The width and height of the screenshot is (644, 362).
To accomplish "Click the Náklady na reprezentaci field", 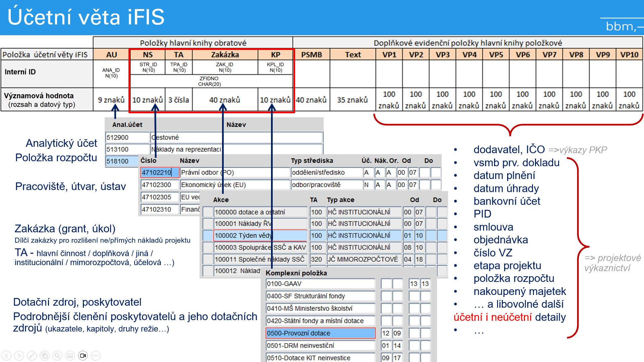I will point(236,149).
